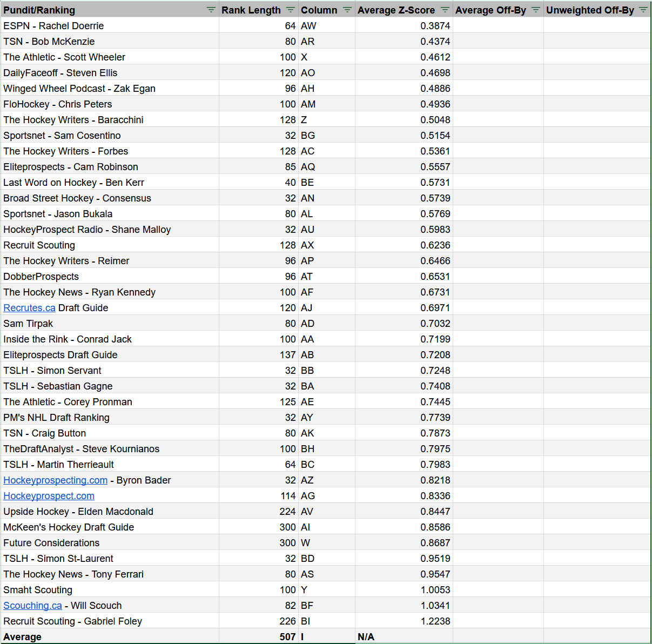652x644 pixels.
Task: Select the DobberProspects cell
Action: point(110,276)
